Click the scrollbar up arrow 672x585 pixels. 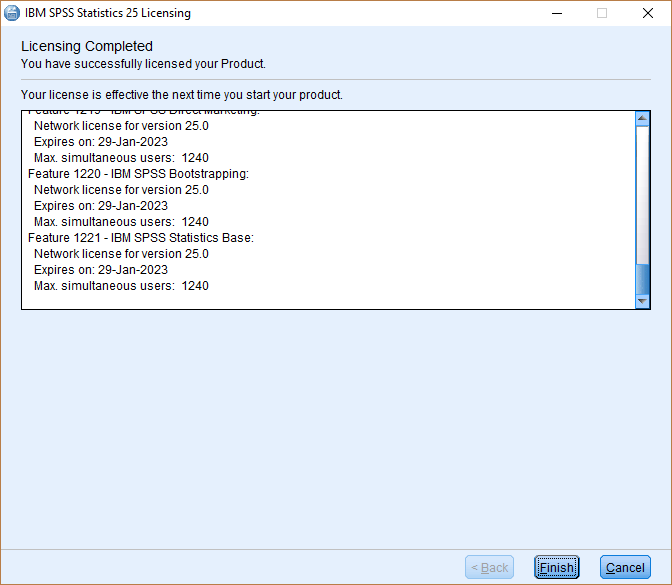click(x=642, y=119)
